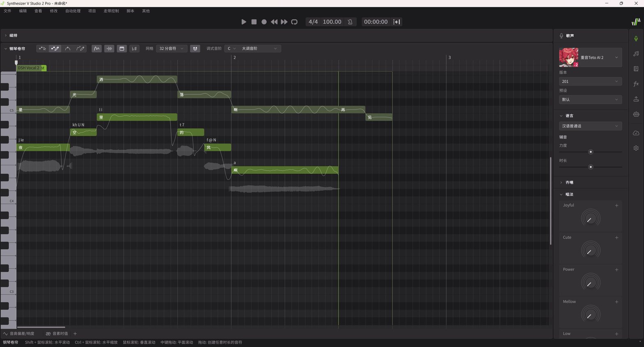Expand the 编排 arrangement panel

click(6, 35)
